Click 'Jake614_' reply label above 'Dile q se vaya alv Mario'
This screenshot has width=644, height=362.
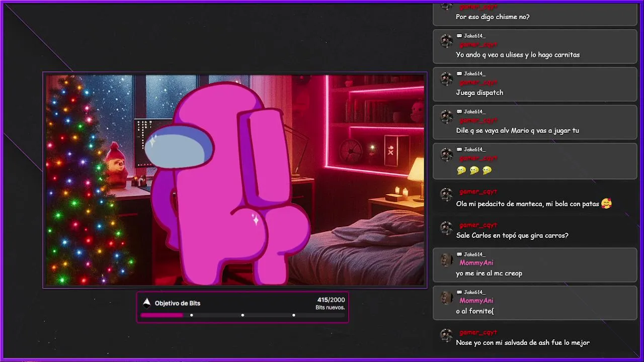click(474, 112)
